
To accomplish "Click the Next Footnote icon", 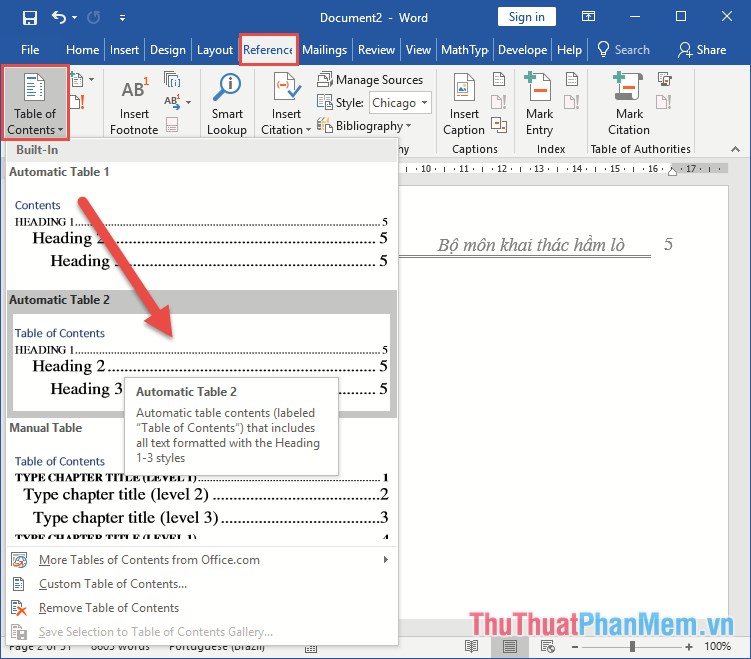I will [x=172, y=102].
